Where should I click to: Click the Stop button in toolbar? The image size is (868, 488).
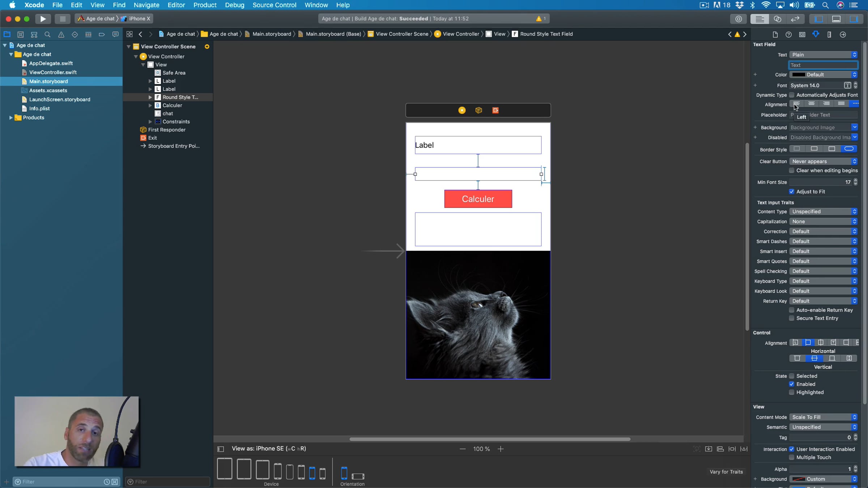click(62, 18)
